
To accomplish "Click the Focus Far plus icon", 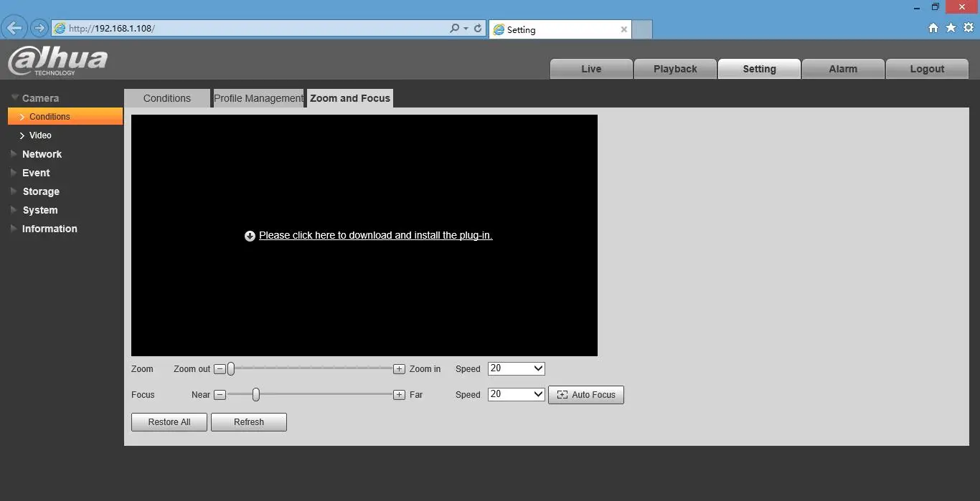I will click(399, 395).
